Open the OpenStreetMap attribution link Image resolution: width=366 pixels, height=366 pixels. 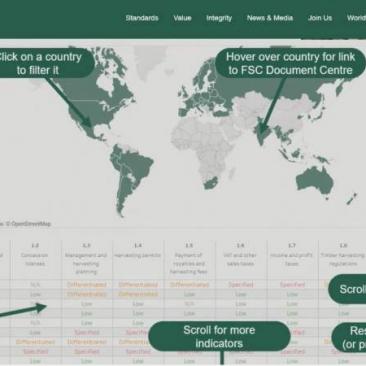coord(28,224)
